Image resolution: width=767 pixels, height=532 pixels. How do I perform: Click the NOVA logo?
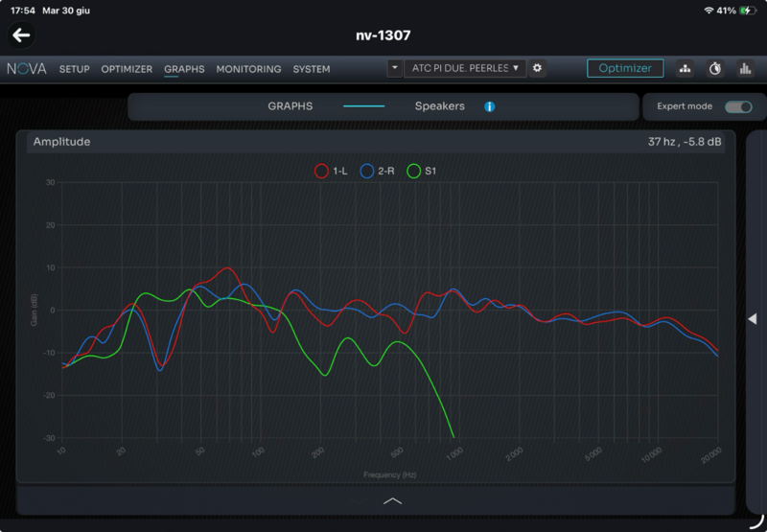click(x=27, y=69)
